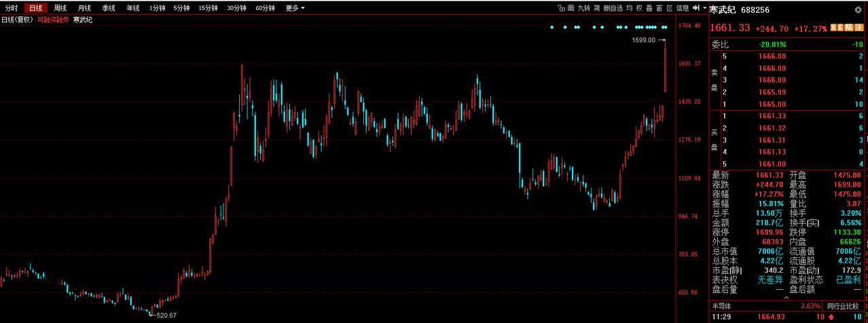Click the sell level 1 price 1665.00
This screenshot has width=868, height=323.
point(772,104)
